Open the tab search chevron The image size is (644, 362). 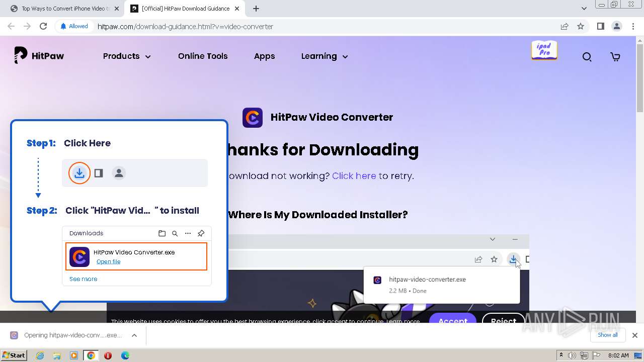(x=584, y=9)
